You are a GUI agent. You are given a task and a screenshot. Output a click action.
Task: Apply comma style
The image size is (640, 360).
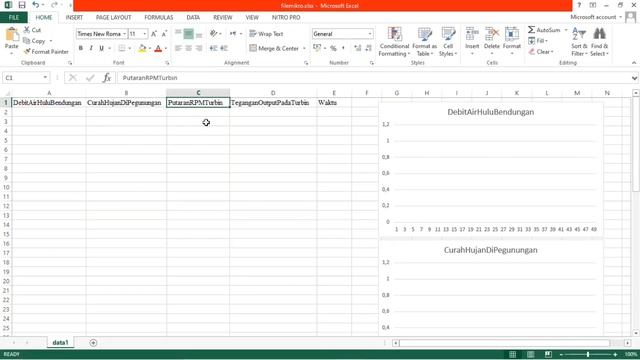coord(343,48)
